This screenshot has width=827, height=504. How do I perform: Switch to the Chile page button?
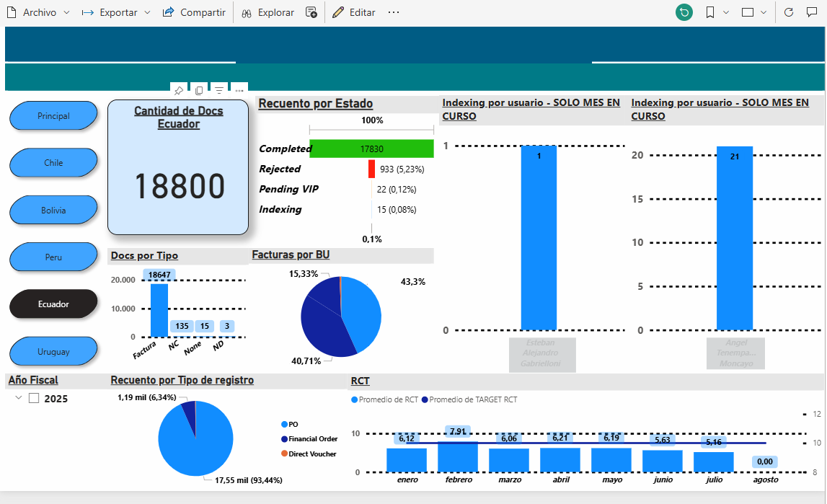tap(53, 163)
